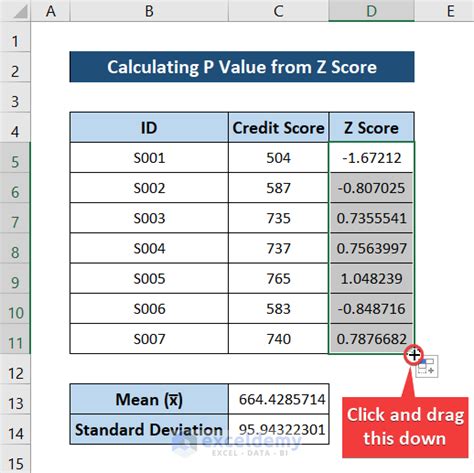
Task: Select row 14 header
Action: click(15, 429)
